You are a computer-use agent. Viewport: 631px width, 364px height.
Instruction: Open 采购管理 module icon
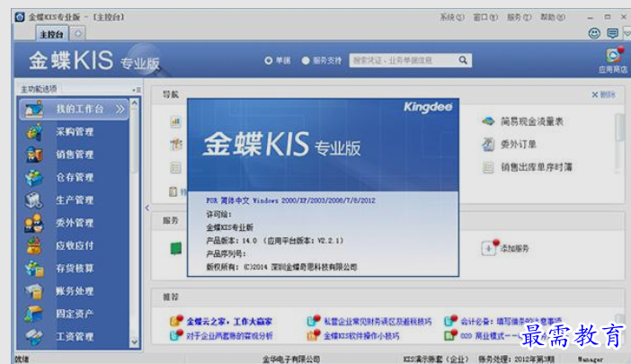pos(34,131)
